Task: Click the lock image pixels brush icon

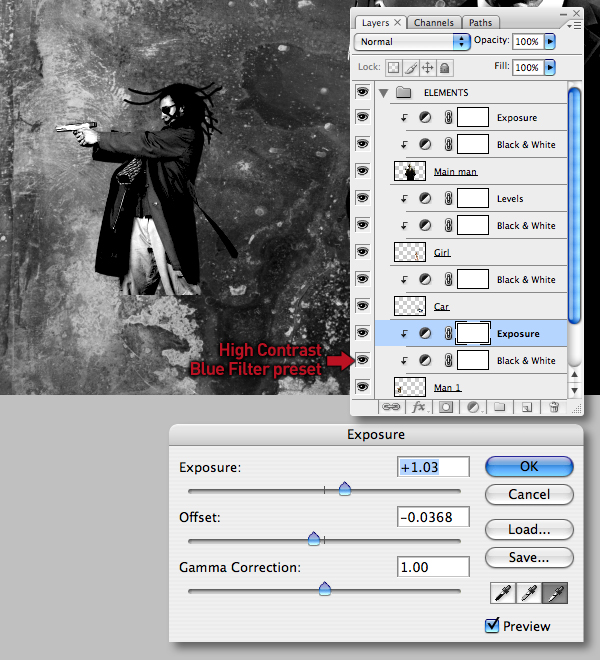Action: [411, 68]
